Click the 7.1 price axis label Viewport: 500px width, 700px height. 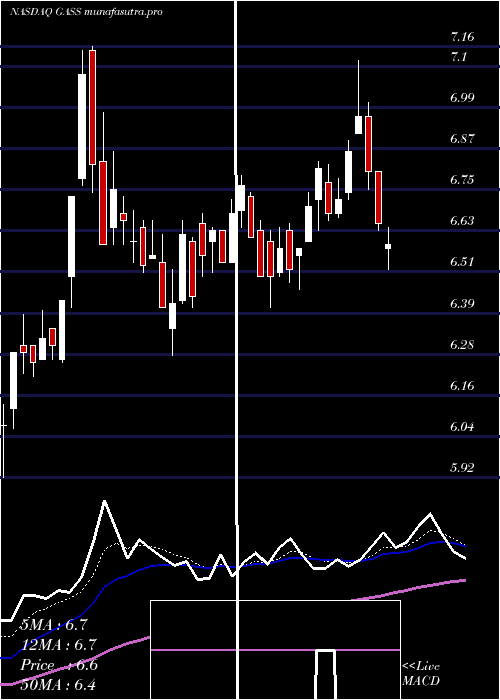pyautogui.click(x=458, y=57)
